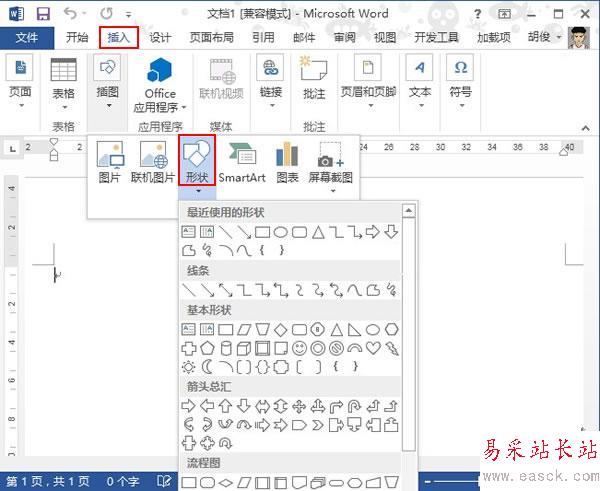Click the shapes list scroll up arrow
The image size is (600, 491).
point(409,210)
